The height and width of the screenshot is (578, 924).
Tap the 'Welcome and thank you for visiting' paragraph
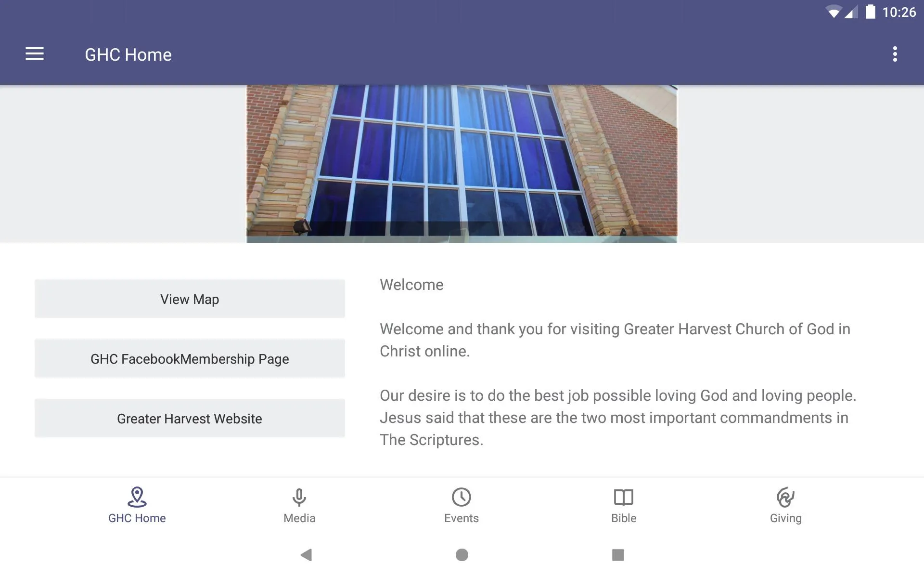[x=615, y=340]
